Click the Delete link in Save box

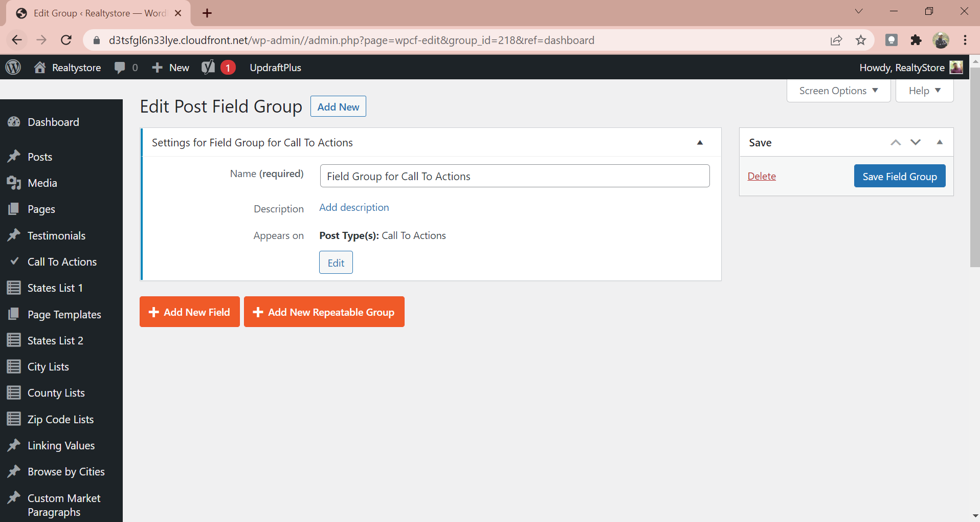[x=761, y=176]
